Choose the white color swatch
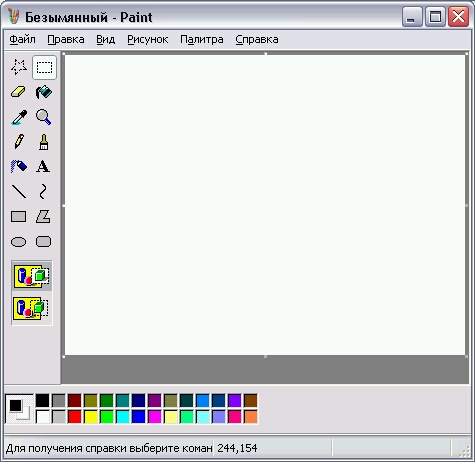Screen dimensions: 475x462 tap(42, 417)
